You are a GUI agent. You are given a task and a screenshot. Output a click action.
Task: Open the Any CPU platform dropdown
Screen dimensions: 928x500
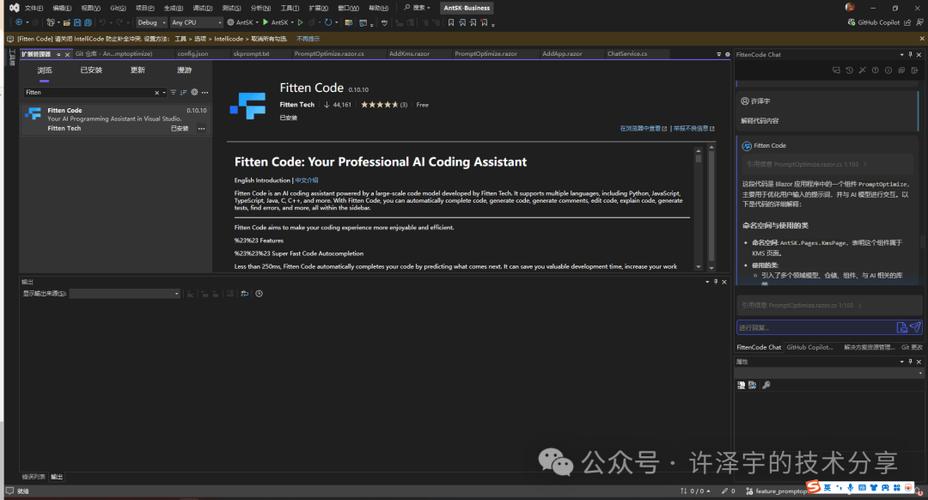[x=196, y=22]
